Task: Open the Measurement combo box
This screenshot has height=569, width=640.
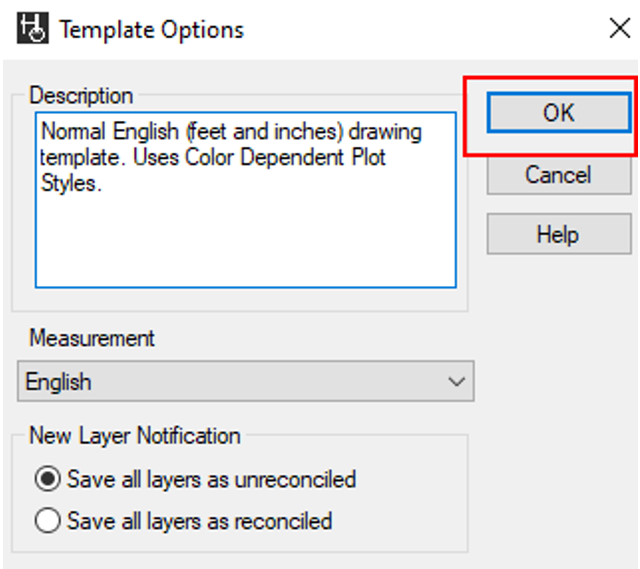Action: click(x=246, y=381)
